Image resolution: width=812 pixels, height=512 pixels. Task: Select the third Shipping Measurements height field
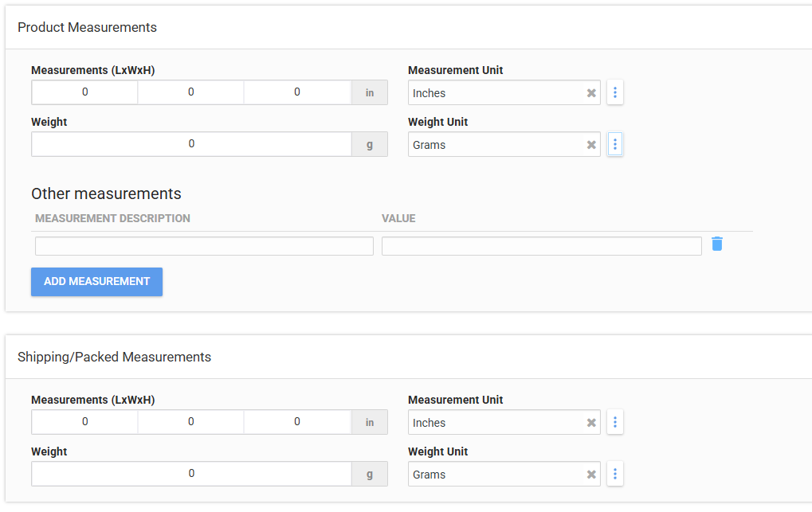pos(297,422)
